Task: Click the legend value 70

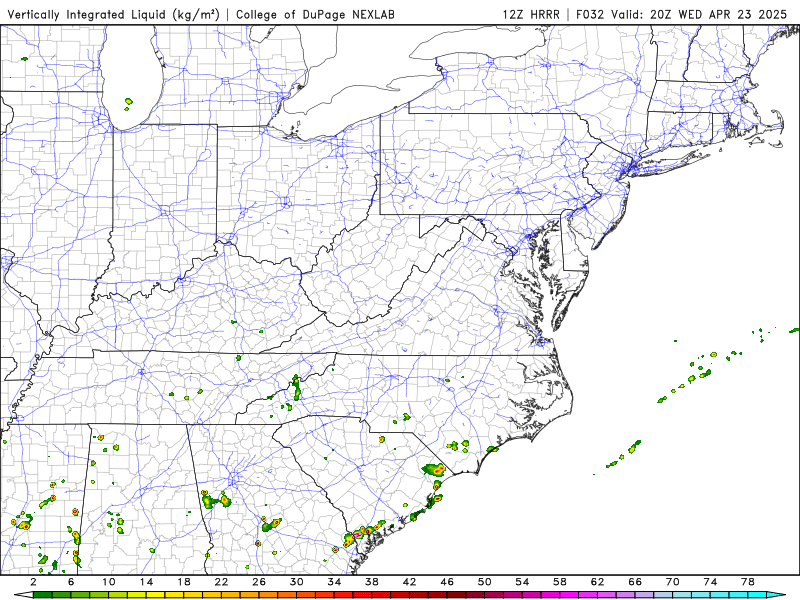Action: 672,582
